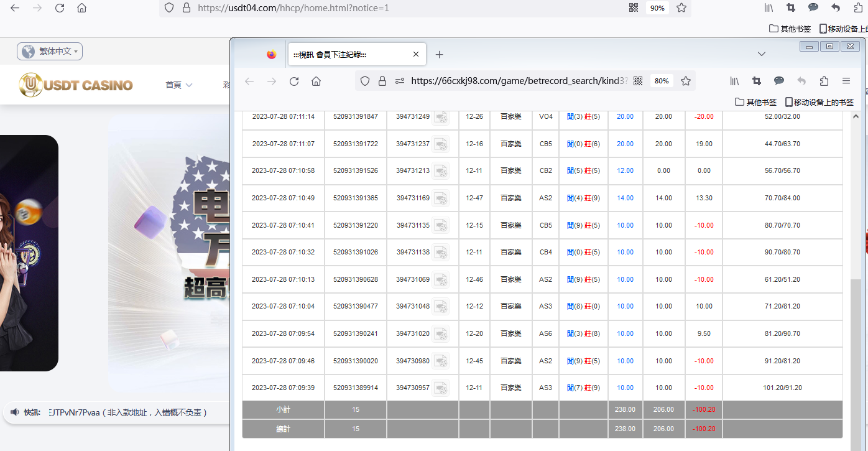The height and width of the screenshot is (451, 868).
Task: Open the 繁体中文 language dropdown
Action: click(x=50, y=52)
